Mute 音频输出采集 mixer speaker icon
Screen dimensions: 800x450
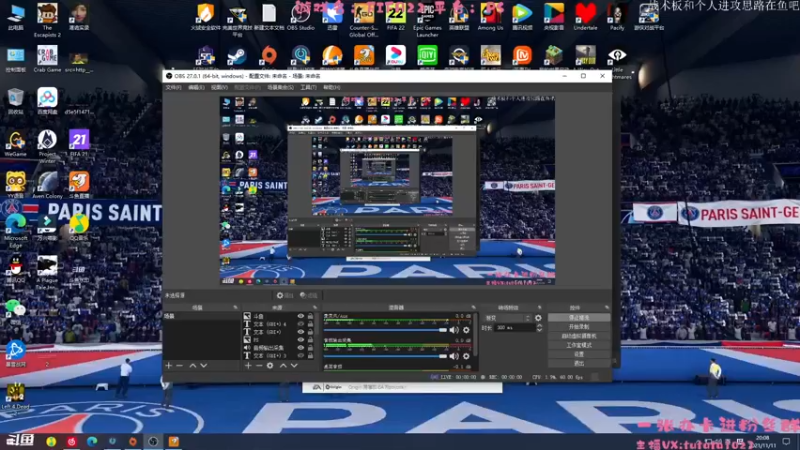pos(454,356)
